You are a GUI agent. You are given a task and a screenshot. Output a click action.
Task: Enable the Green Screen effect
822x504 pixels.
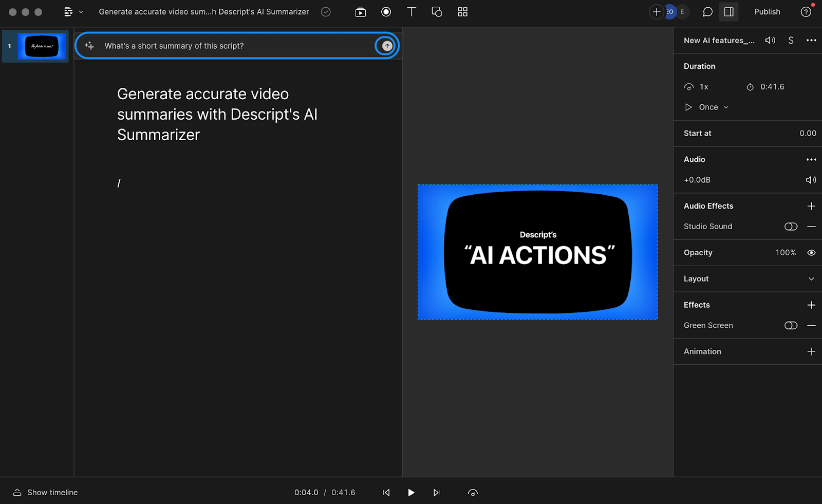click(x=791, y=325)
